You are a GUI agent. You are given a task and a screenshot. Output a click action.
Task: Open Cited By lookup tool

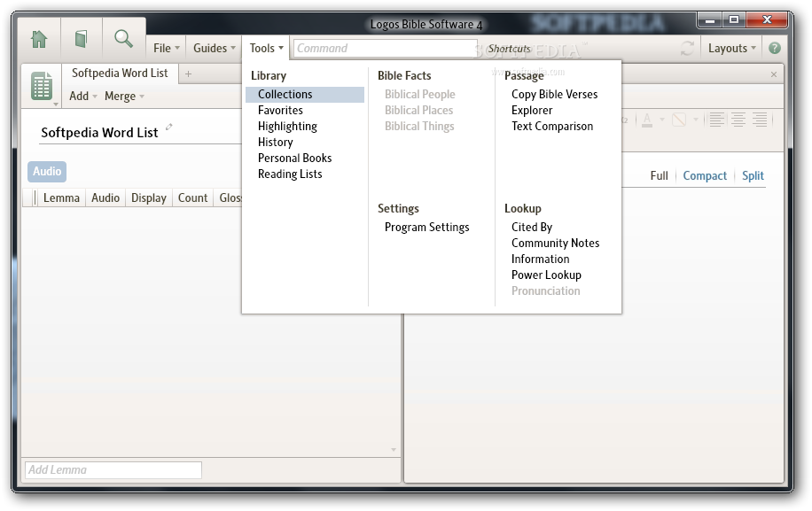pos(532,227)
